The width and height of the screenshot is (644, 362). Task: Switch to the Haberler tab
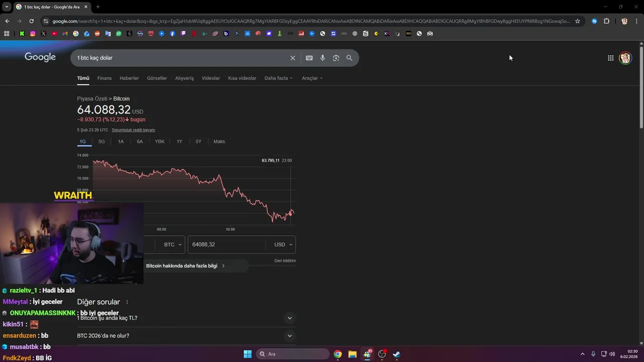[x=129, y=78]
